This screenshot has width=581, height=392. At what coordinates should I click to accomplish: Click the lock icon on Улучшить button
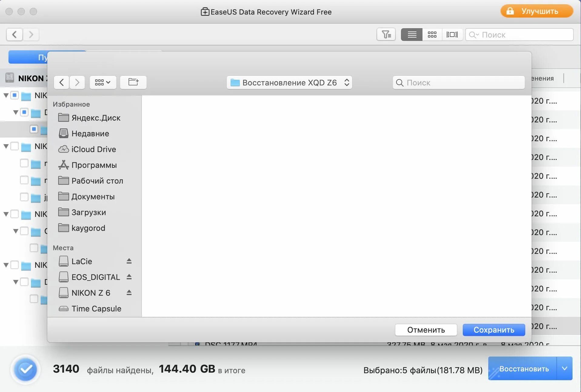pyautogui.click(x=510, y=11)
